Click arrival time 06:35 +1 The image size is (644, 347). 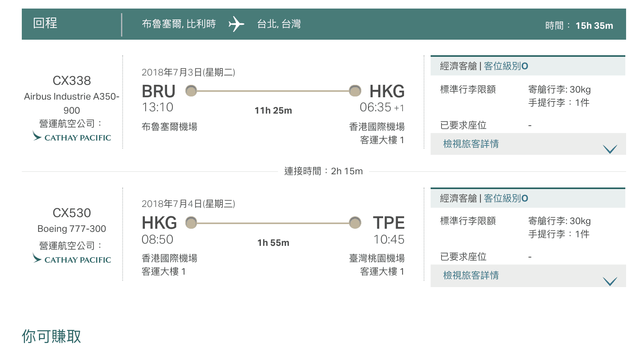point(382,107)
